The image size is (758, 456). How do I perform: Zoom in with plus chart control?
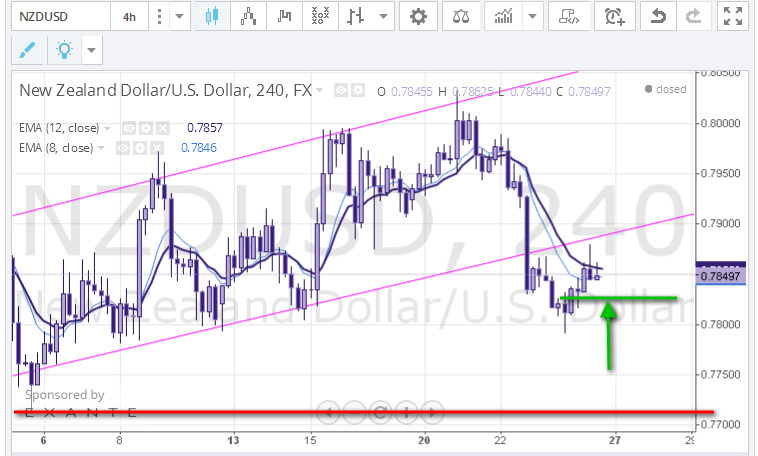click(x=406, y=412)
